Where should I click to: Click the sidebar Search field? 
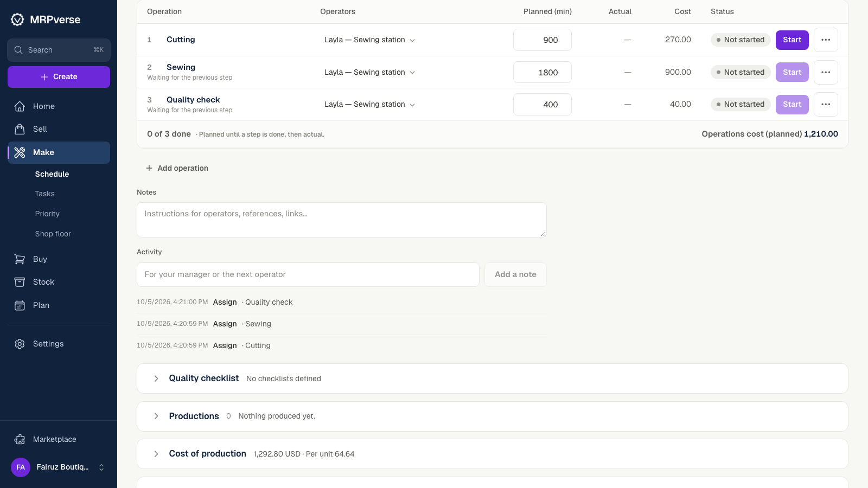tap(59, 50)
